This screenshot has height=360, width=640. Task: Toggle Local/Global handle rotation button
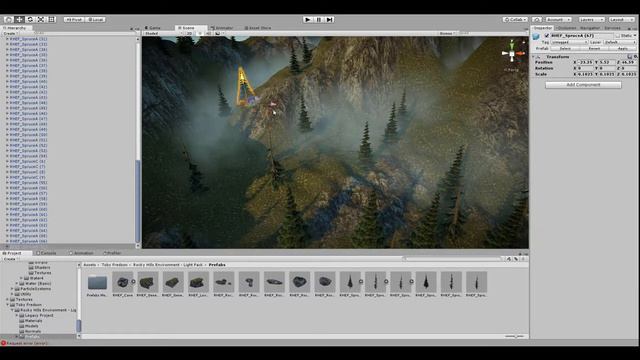[x=96, y=19]
